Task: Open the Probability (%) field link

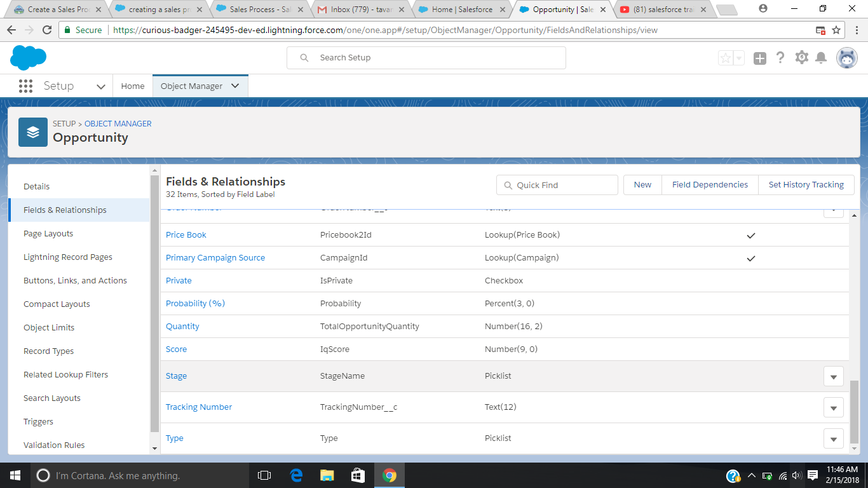Action: click(x=195, y=304)
